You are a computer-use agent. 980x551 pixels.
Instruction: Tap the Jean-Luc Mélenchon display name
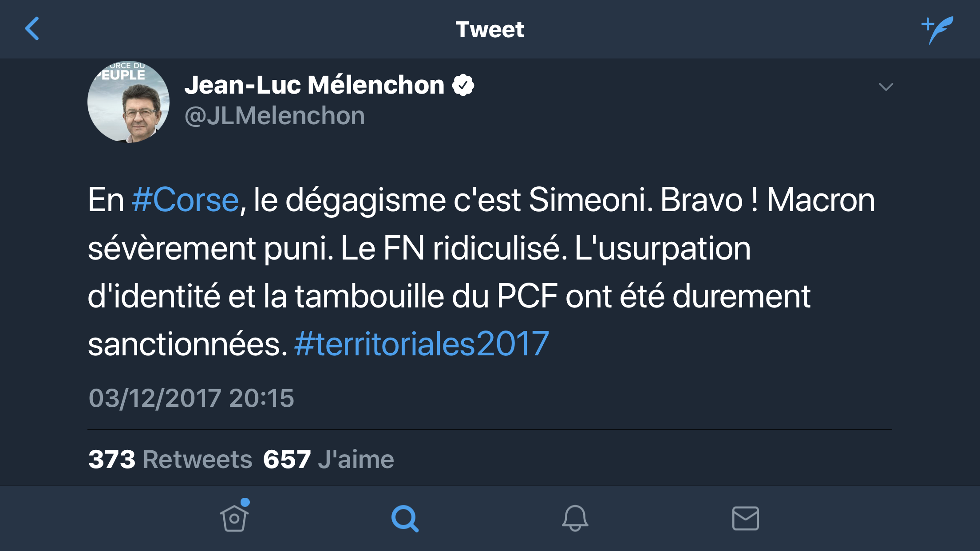[x=314, y=85]
